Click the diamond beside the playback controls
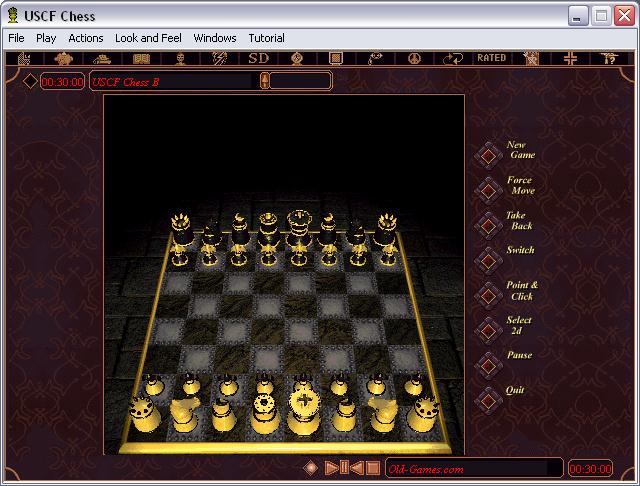This screenshot has height=486, width=640. tap(311, 468)
